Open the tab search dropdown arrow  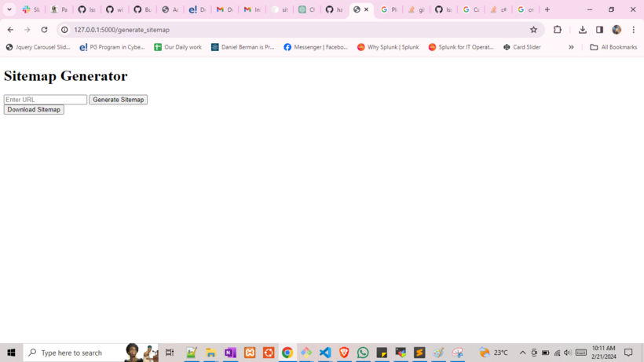tap(9, 9)
